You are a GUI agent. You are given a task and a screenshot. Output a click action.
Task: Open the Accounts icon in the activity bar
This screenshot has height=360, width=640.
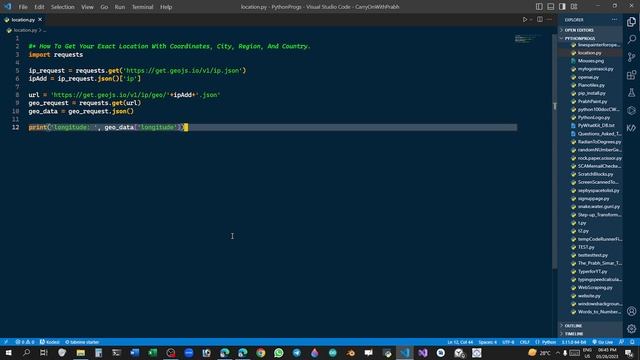[x=631, y=311]
